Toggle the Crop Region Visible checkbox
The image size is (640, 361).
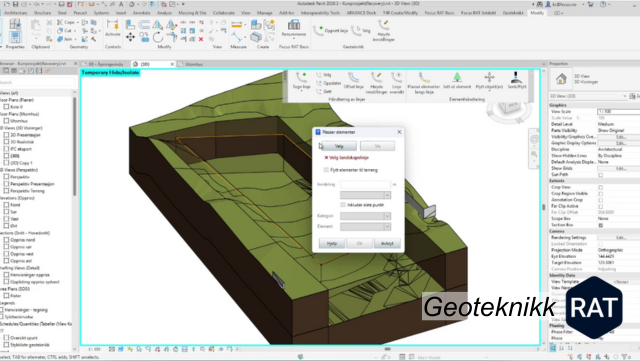(x=600, y=194)
